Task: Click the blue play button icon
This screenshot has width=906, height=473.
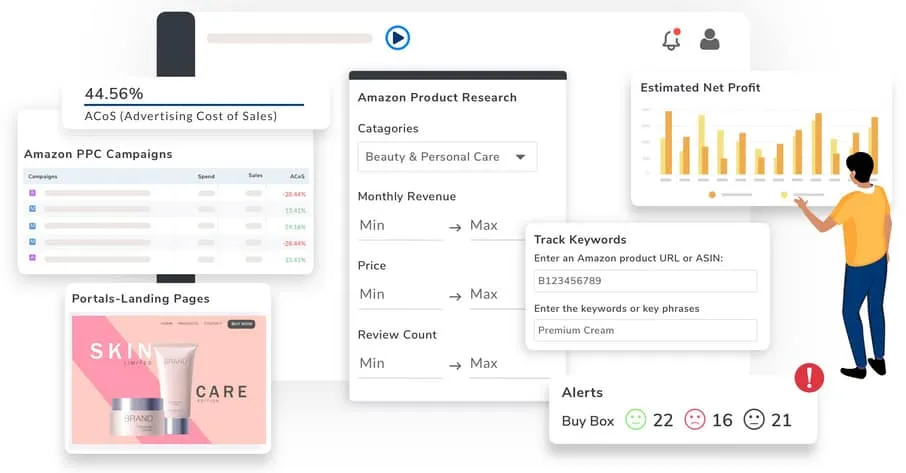Action: click(397, 38)
